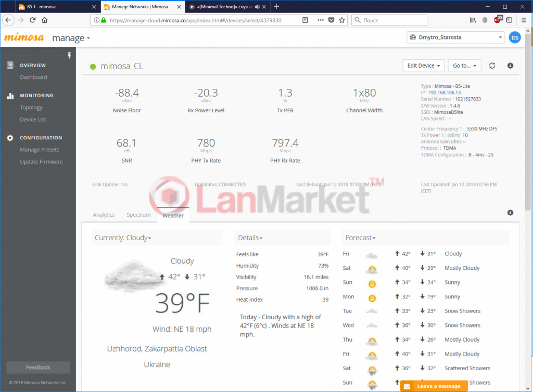The image size is (533, 392).
Task: Open the Go to... dropdown
Action: pyautogui.click(x=464, y=66)
